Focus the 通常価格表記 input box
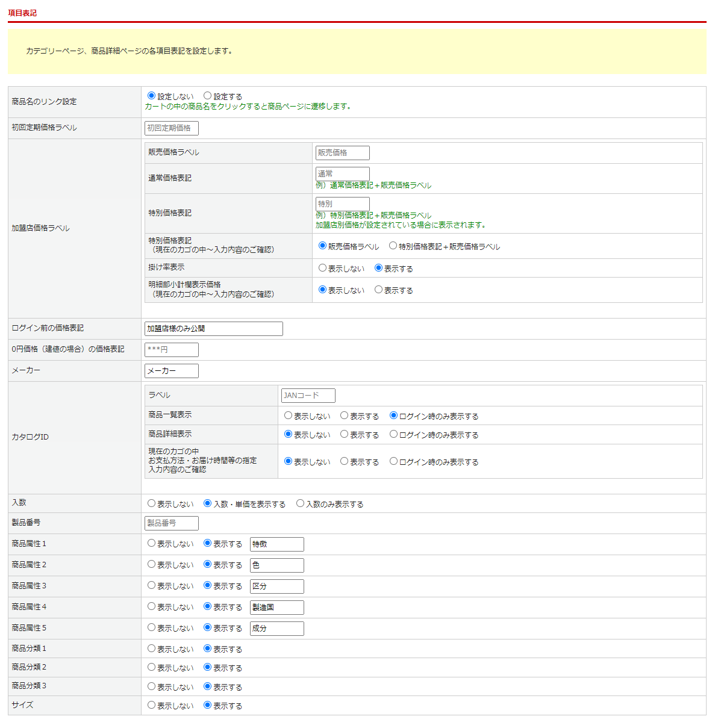Viewport: 715px width, 728px height. coord(342,174)
